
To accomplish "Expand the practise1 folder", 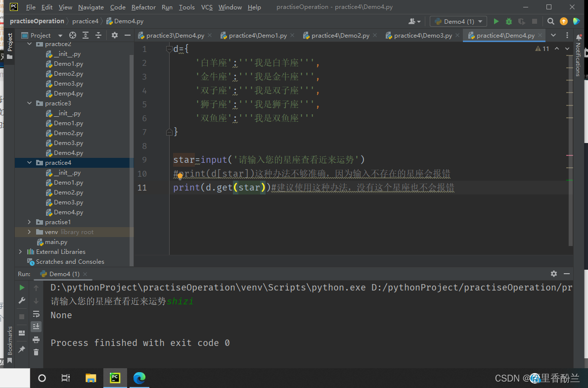I will coord(29,222).
